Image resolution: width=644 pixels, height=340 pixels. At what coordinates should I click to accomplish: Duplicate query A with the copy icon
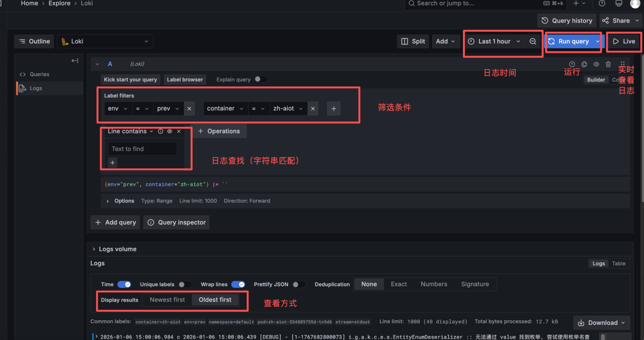[584, 64]
